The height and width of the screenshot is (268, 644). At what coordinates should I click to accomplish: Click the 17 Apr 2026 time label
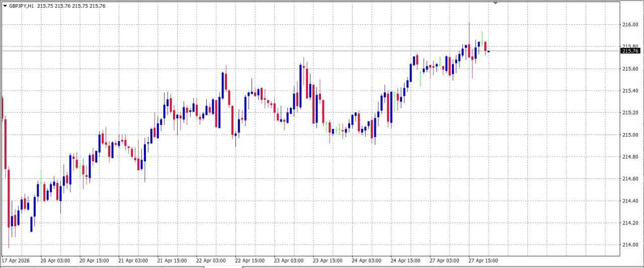tap(16, 261)
